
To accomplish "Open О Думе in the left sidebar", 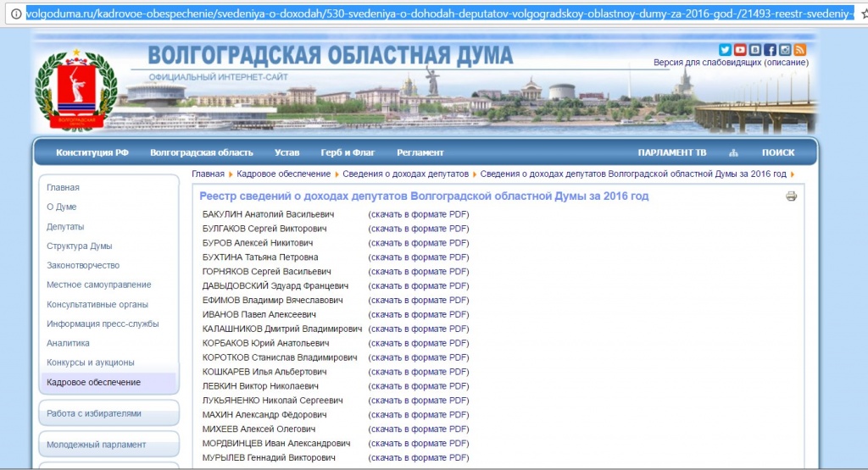I will coord(61,207).
